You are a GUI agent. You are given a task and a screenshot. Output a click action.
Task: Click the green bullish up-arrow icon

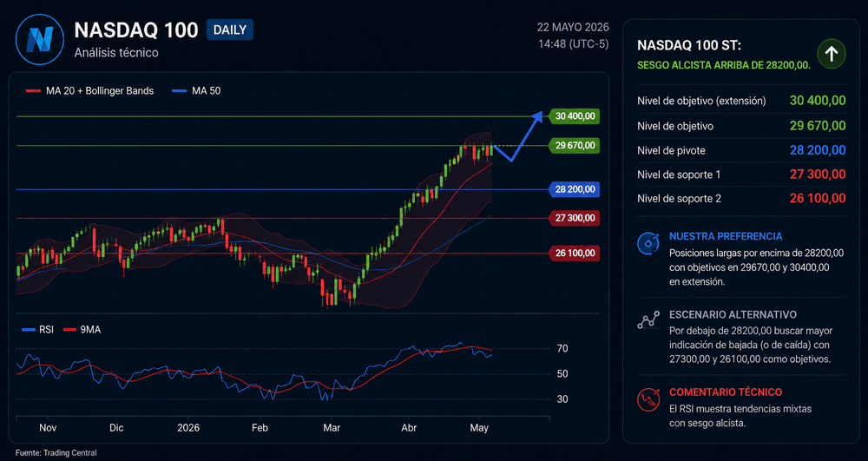tap(832, 54)
